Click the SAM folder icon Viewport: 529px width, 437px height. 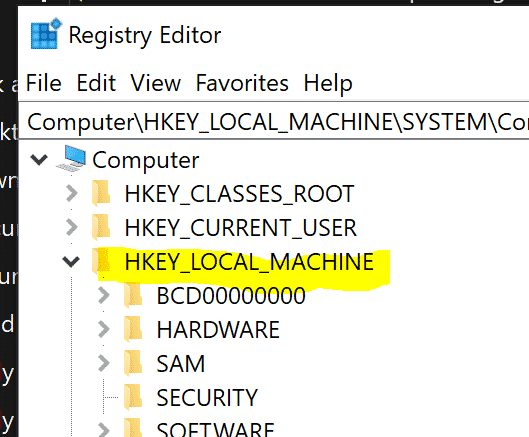(133, 363)
